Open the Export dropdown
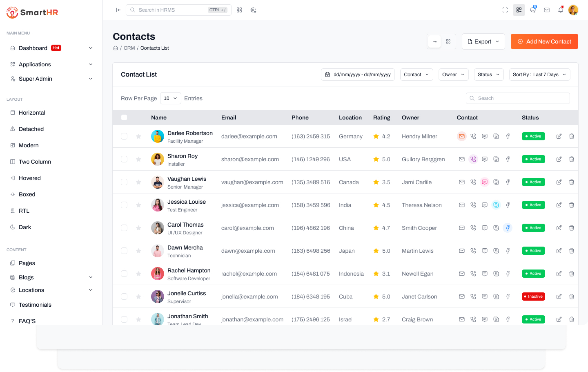The width and height of the screenshot is (588, 372). click(x=483, y=42)
